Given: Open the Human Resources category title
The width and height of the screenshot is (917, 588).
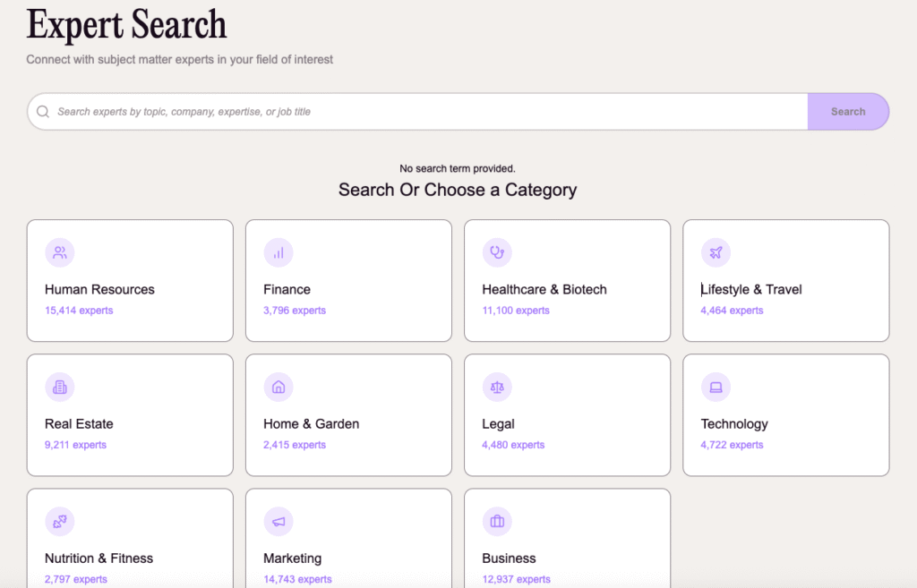Looking at the screenshot, I should [99, 289].
